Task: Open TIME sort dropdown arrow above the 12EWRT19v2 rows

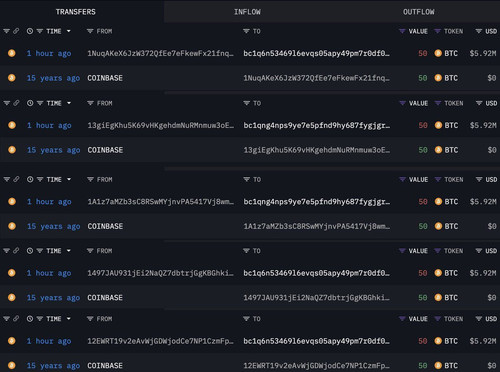Action: 68,319
